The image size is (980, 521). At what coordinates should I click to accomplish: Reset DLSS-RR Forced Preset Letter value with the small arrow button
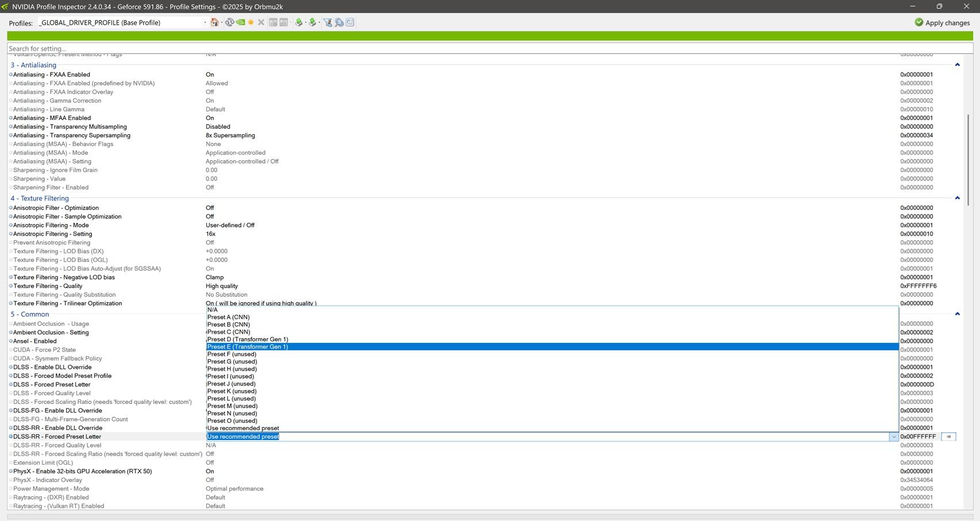pyautogui.click(x=948, y=437)
